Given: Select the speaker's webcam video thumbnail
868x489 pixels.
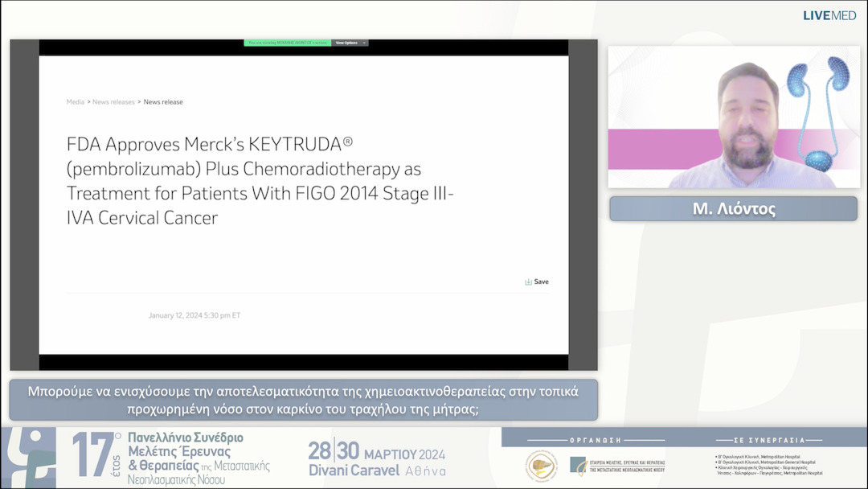Looking at the screenshot, I should click(x=734, y=117).
